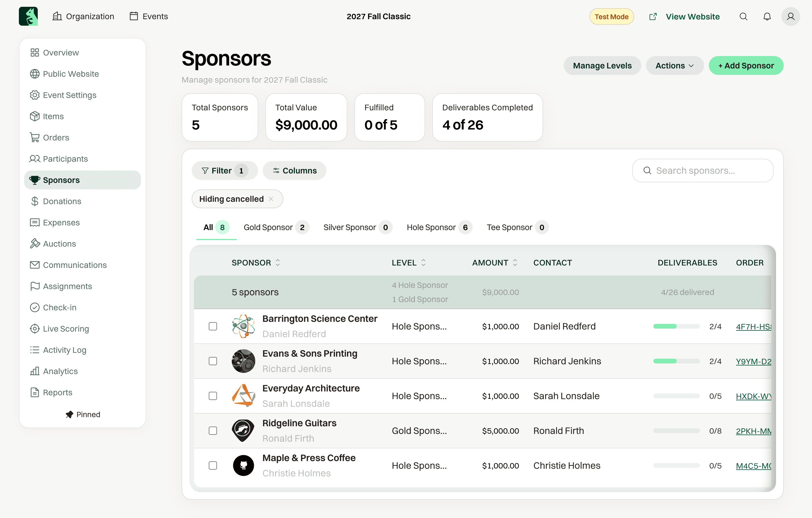Switch to Gold Sponsor tab
This screenshot has height=518, width=812.
coord(276,227)
